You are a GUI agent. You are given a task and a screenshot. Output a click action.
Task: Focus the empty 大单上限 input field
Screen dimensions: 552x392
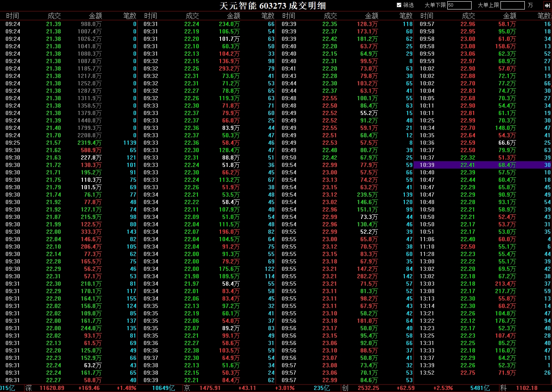(512, 5)
